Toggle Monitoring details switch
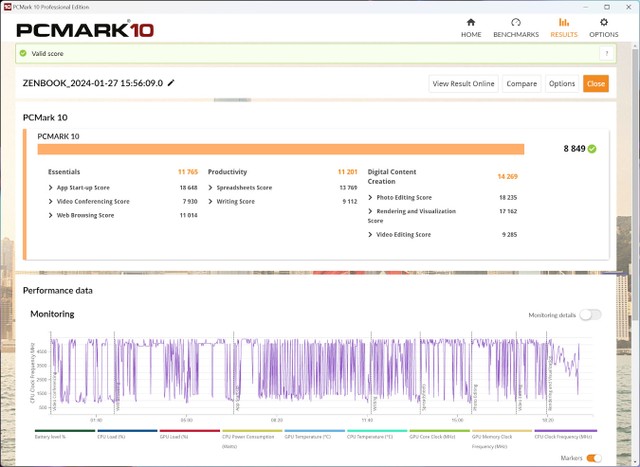Viewport: 640px width, 467px height. pos(590,315)
